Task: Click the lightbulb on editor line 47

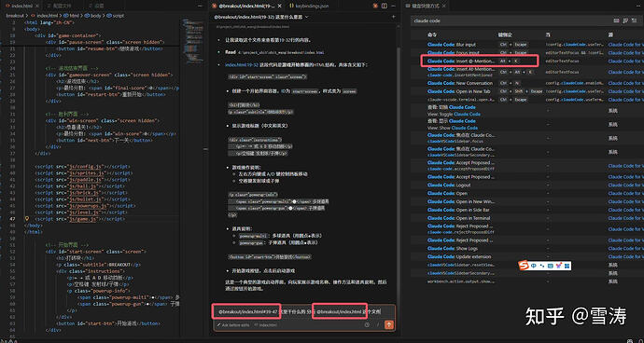Action: click(27, 219)
